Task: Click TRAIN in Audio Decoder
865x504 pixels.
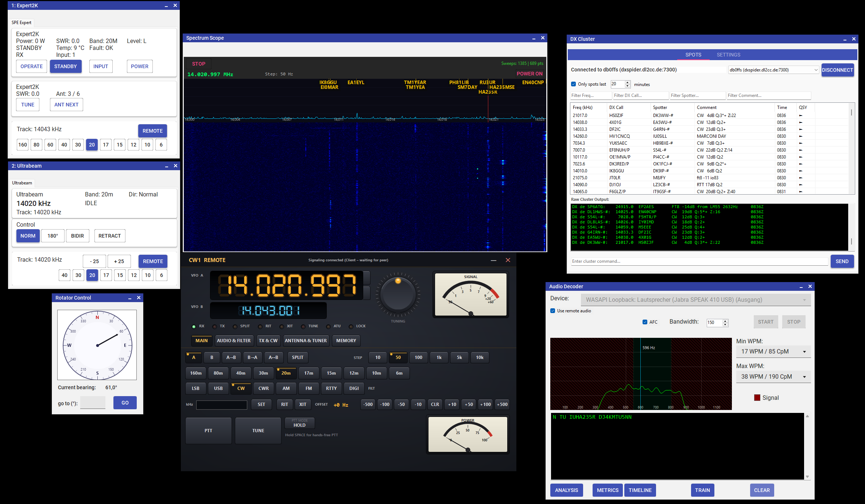Action: tap(702, 490)
